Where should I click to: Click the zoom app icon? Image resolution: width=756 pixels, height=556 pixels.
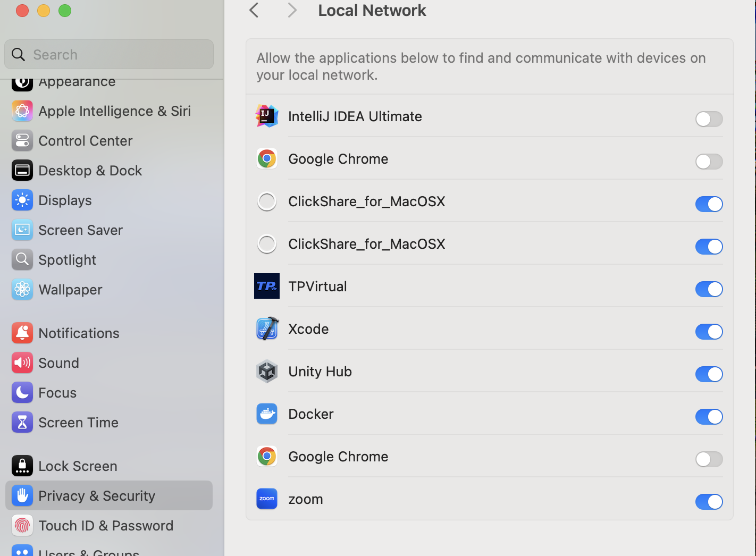267,499
